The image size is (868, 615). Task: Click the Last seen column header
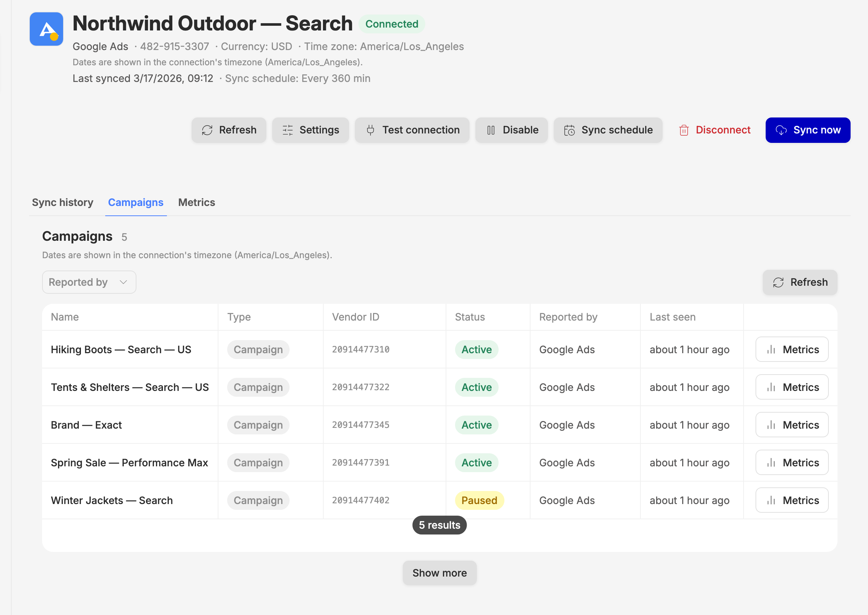click(672, 317)
